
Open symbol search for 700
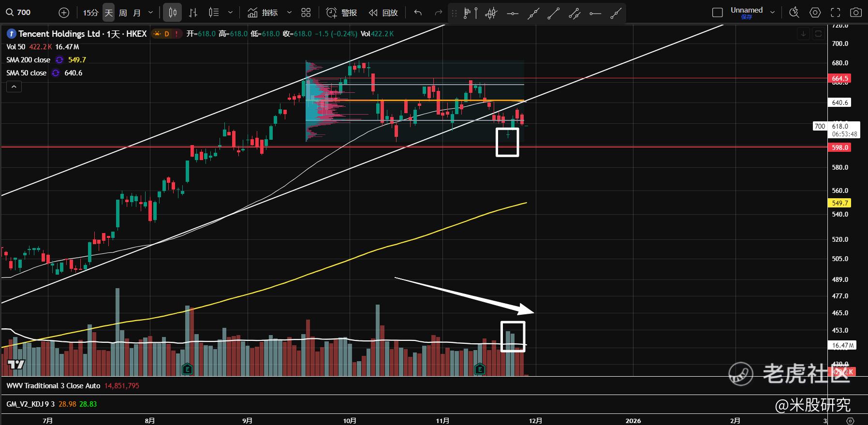click(x=18, y=13)
